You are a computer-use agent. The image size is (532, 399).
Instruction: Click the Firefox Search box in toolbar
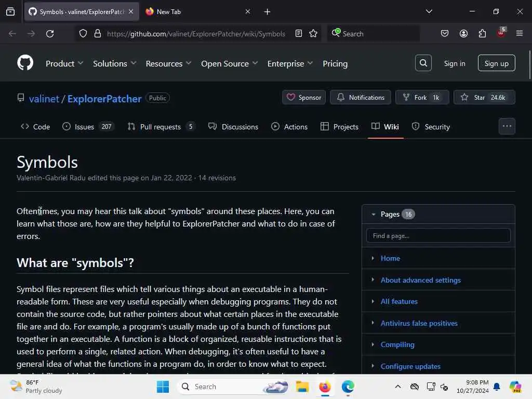[373, 34]
